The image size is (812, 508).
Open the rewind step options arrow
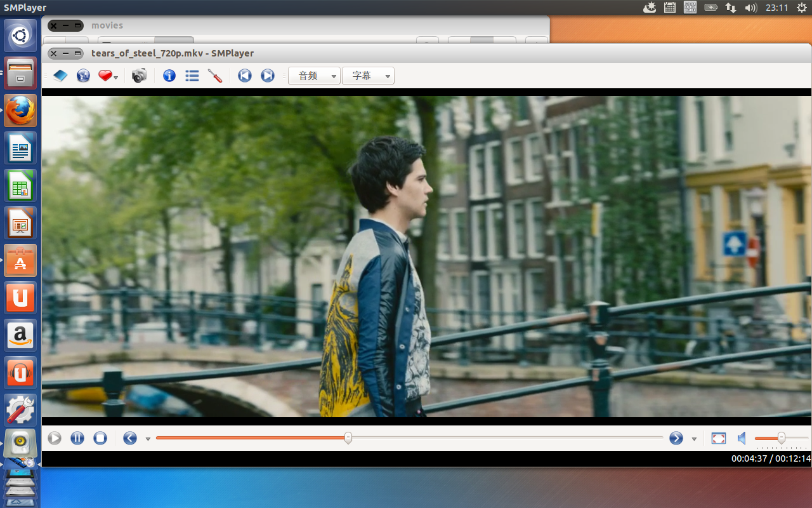(x=148, y=439)
